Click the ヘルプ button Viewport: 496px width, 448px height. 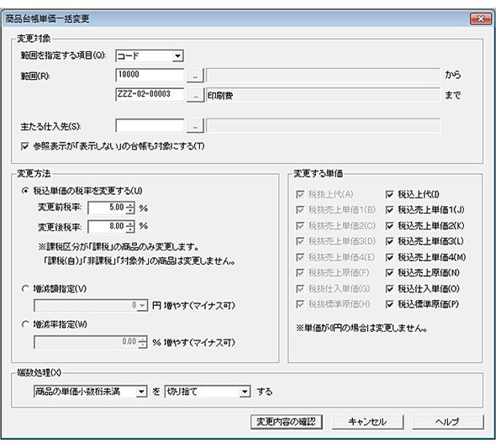(x=447, y=422)
